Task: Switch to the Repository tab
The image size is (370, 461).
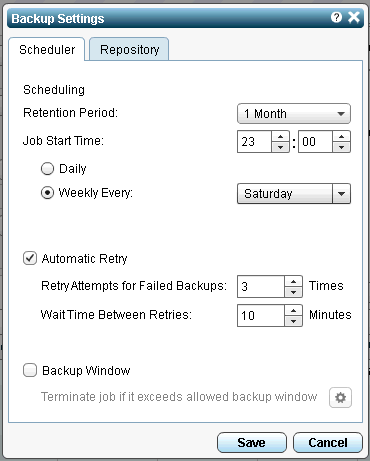Action: [x=129, y=49]
